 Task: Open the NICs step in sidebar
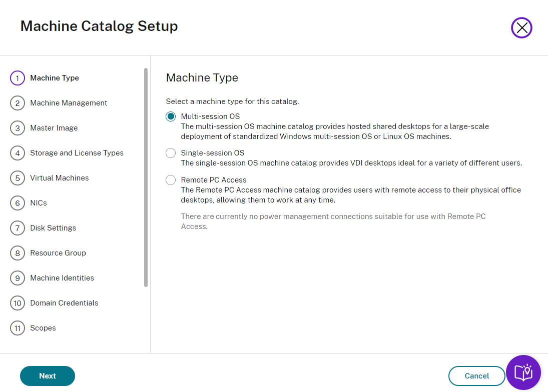click(x=39, y=203)
